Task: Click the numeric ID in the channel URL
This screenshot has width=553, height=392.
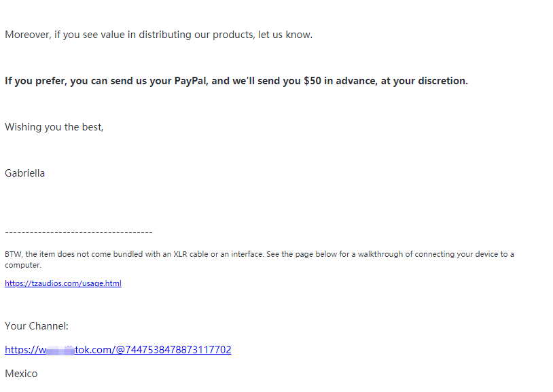Action: pyautogui.click(x=178, y=350)
